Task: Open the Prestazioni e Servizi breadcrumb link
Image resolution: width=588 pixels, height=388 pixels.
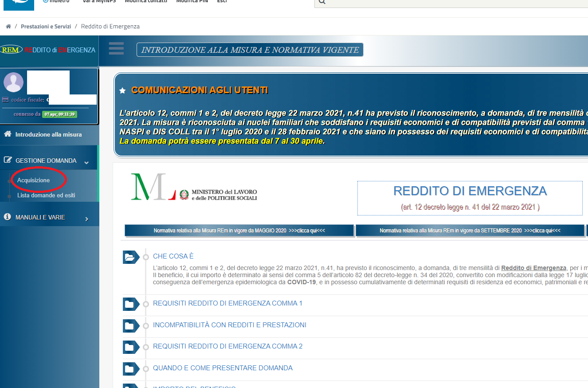Action: [46, 27]
